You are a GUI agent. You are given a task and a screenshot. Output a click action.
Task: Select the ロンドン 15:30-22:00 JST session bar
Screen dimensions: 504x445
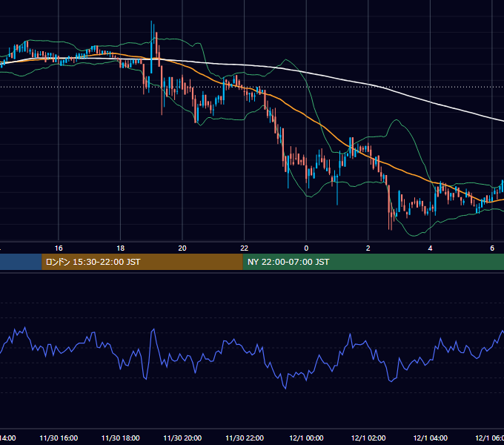142,262
